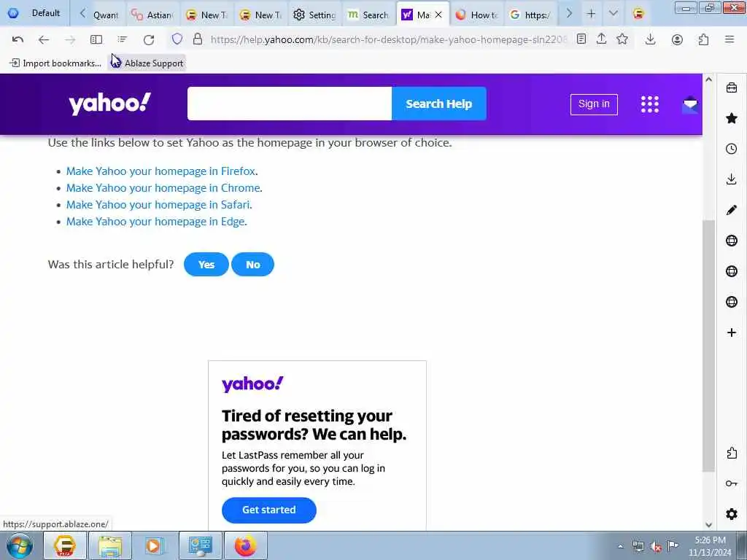Toggle the sidebar panel icon
Viewport: 747px width, 560px height.
pyautogui.click(x=96, y=39)
